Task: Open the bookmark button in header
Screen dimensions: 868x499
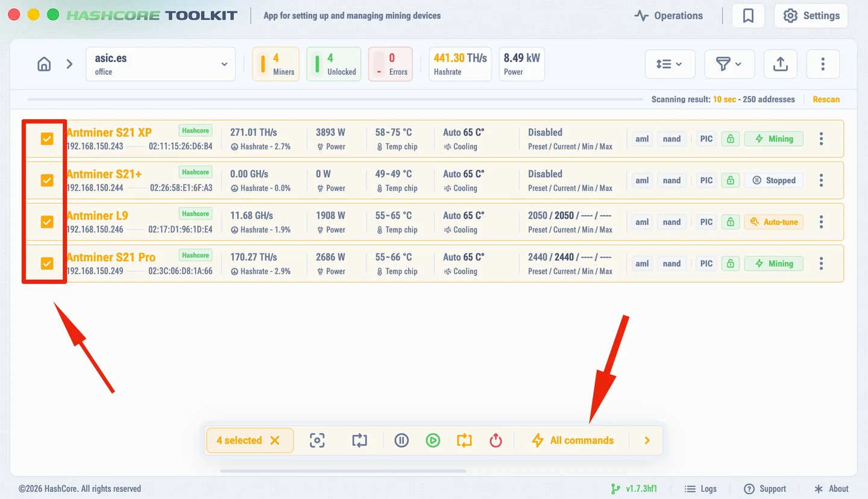Action: (x=748, y=16)
